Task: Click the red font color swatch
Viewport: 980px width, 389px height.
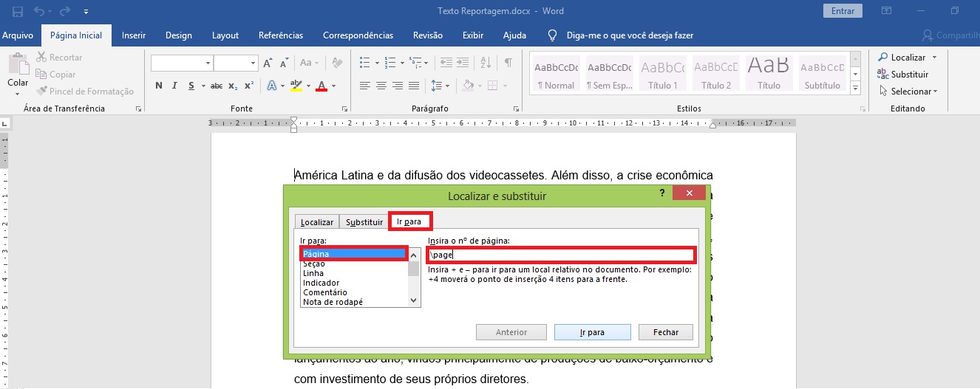Action: [x=321, y=86]
